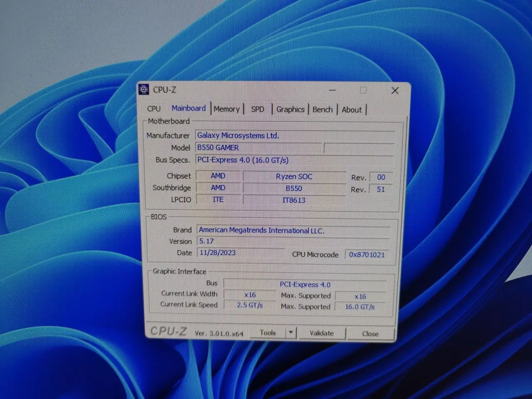Click the Chipset value Ryzen SOC

(x=294, y=176)
